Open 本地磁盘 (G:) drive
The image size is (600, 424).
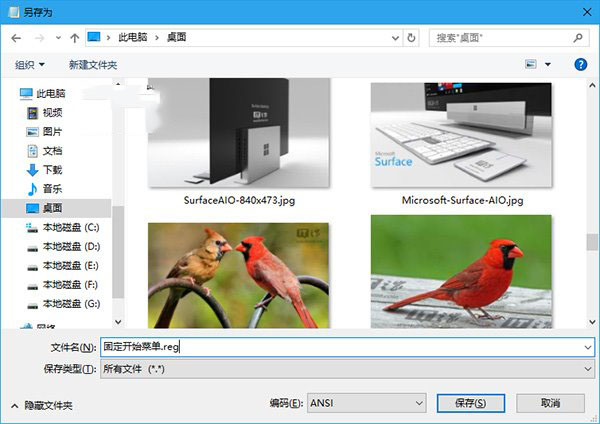tap(71, 304)
